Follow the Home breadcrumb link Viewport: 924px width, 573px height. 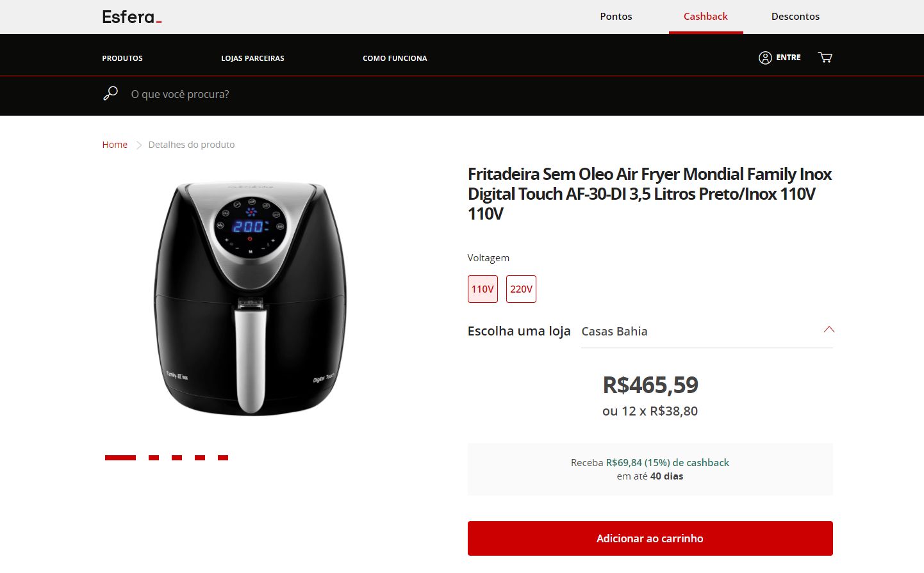115,145
